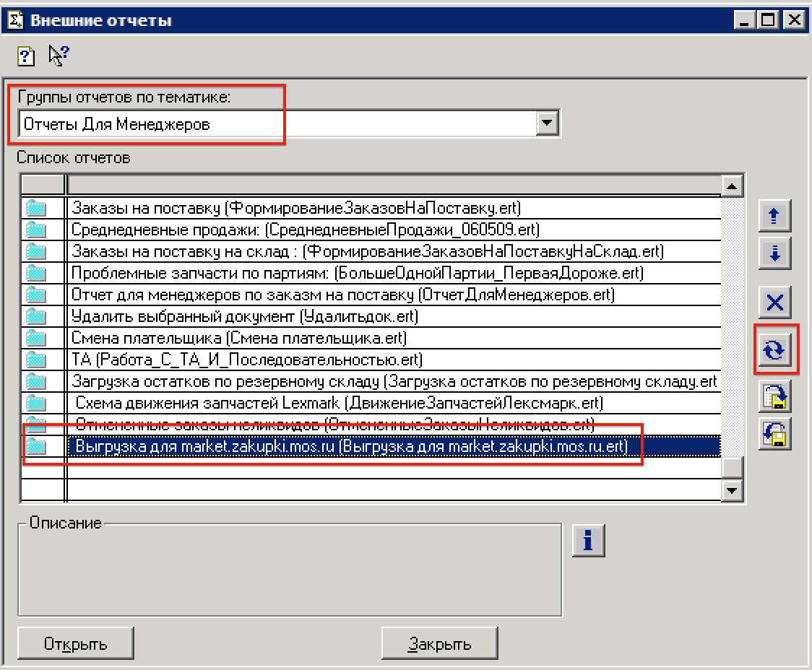This screenshot has width=812, height=670.
Task: Open the window system menu icon
Action: (14, 19)
